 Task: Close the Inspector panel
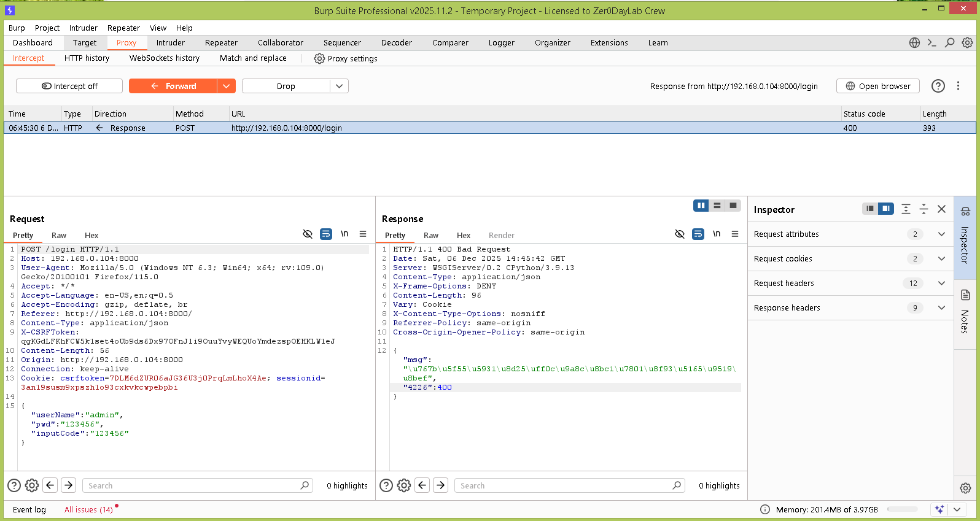coord(941,209)
